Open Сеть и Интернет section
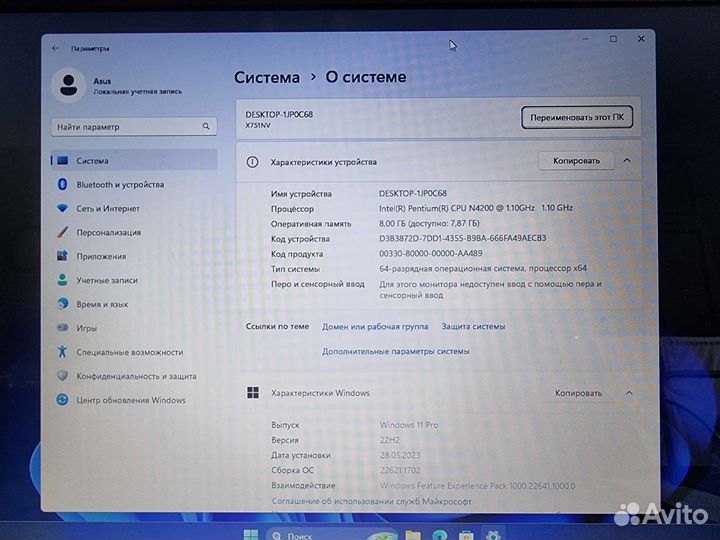720x540 pixels. coord(134,208)
